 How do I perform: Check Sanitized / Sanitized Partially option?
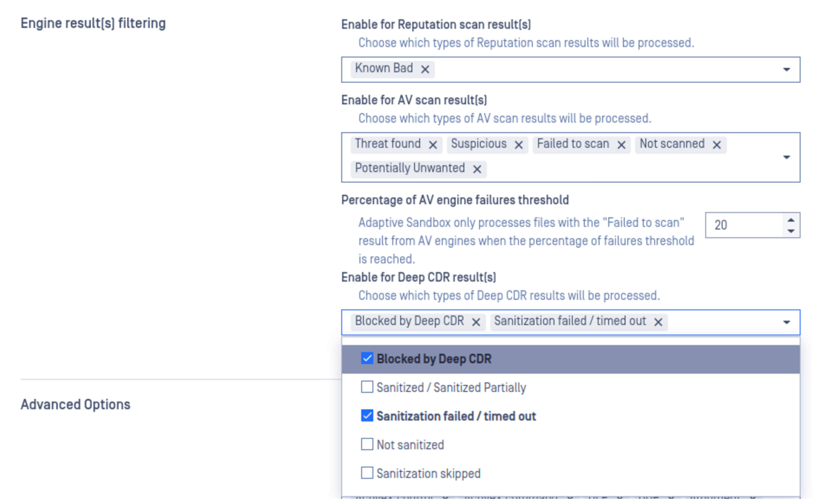(367, 387)
